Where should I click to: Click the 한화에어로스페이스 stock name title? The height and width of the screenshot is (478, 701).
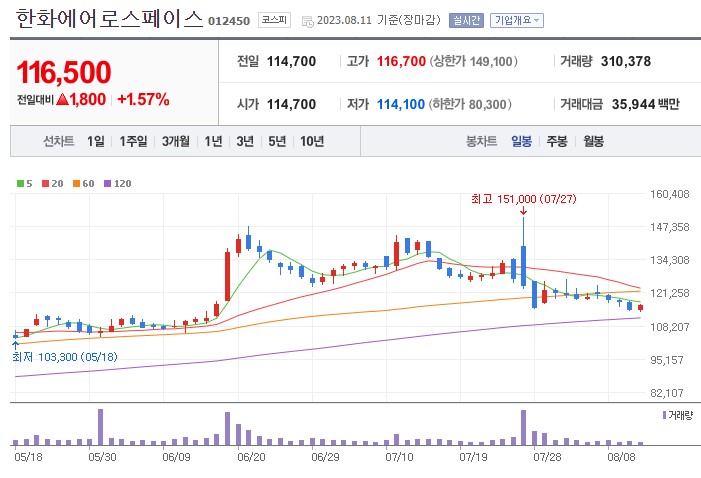(110, 19)
